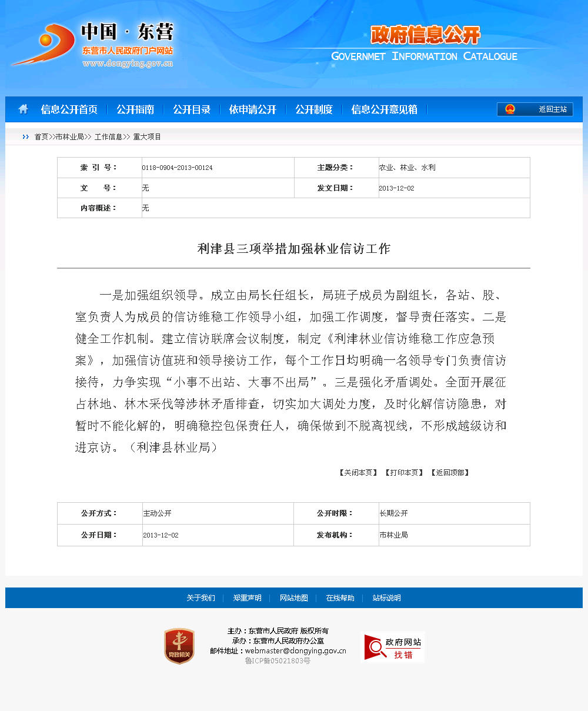
Task: Open the 公开指南 menu item
Action: [x=135, y=109]
